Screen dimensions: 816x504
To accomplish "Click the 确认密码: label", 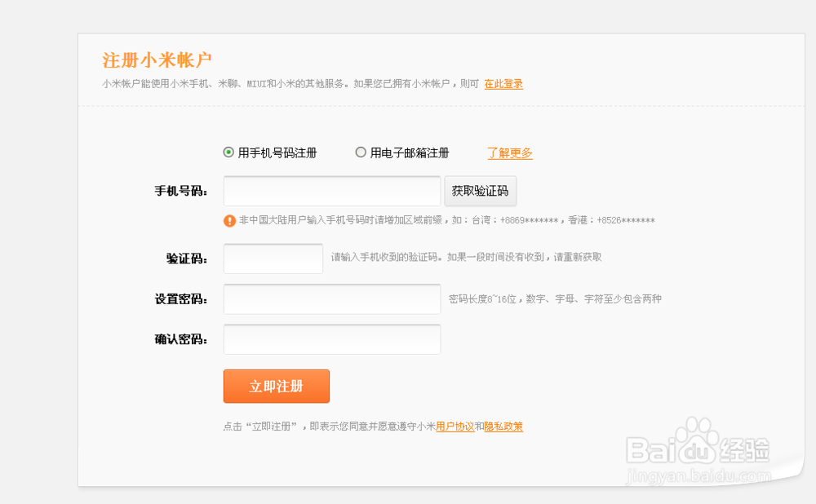I will 181,339.
